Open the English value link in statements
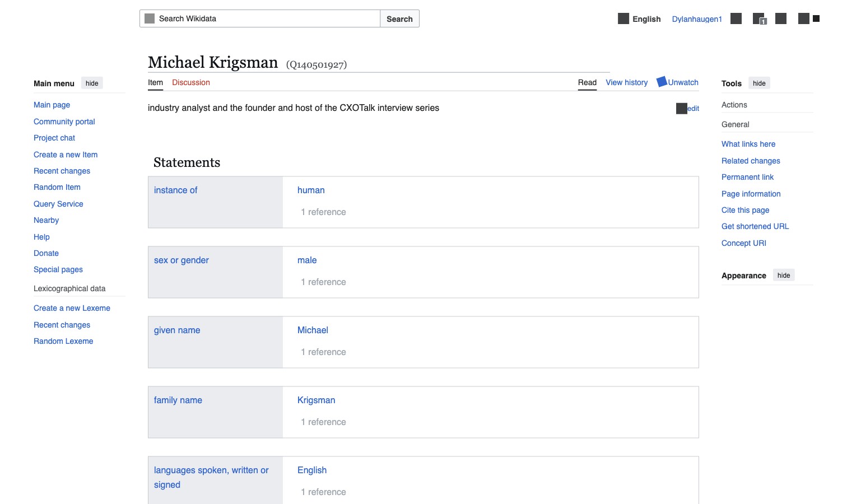Image resolution: width=847 pixels, height=504 pixels. tap(312, 470)
